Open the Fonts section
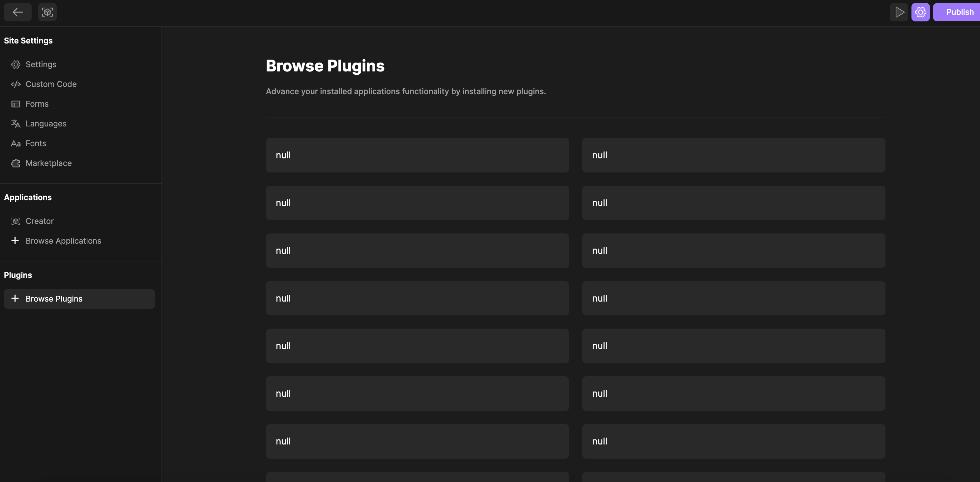980x482 pixels. (x=79, y=144)
